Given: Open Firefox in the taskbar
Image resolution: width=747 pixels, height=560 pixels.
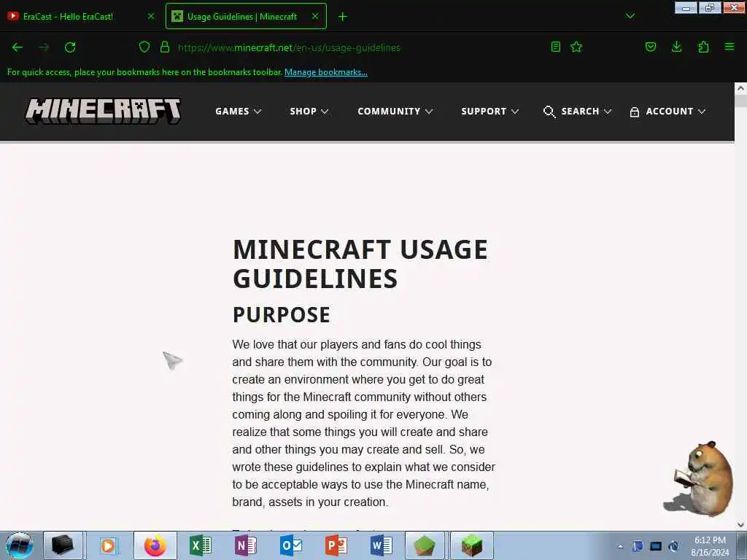Looking at the screenshot, I should (x=155, y=545).
